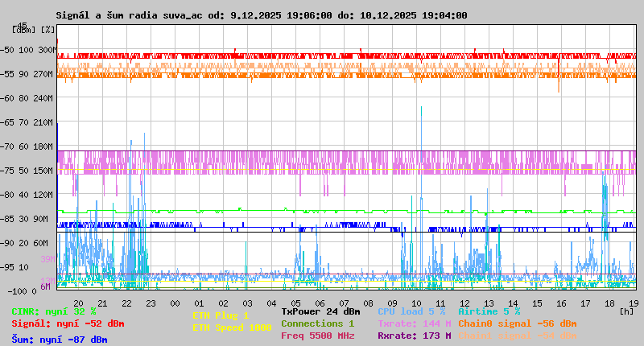Click hour '15' on the time axis
Viewport: 644px width, 346px height.
point(537,303)
